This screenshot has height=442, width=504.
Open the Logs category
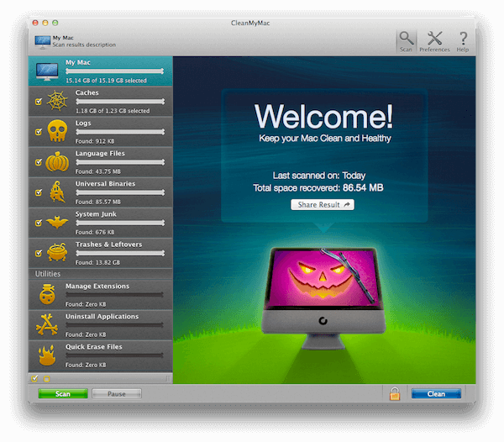pos(101,131)
